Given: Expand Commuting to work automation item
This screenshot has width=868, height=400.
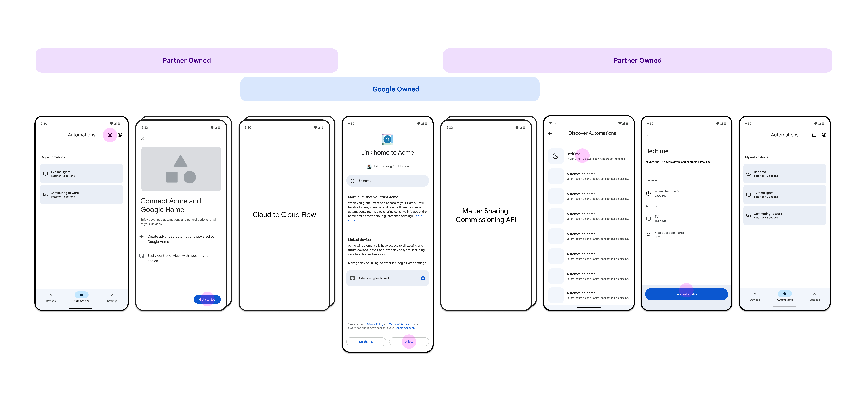Looking at the screenshot, I should coord(80,195).
